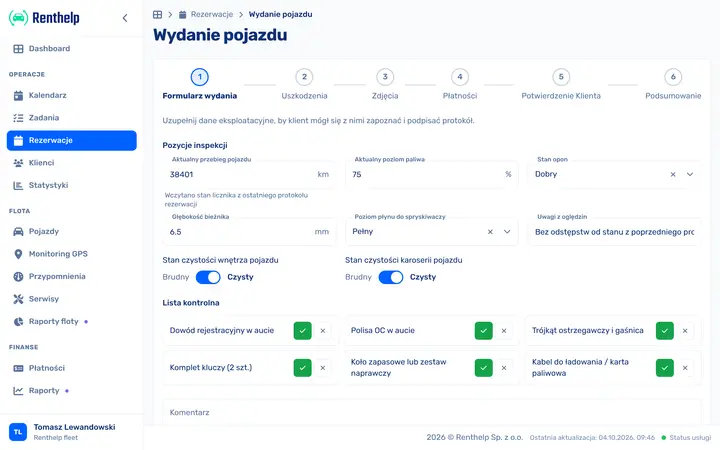The image size is (720, 450).
Task: Click the Raporty line chart icon
Action: (x=18, y=391)
